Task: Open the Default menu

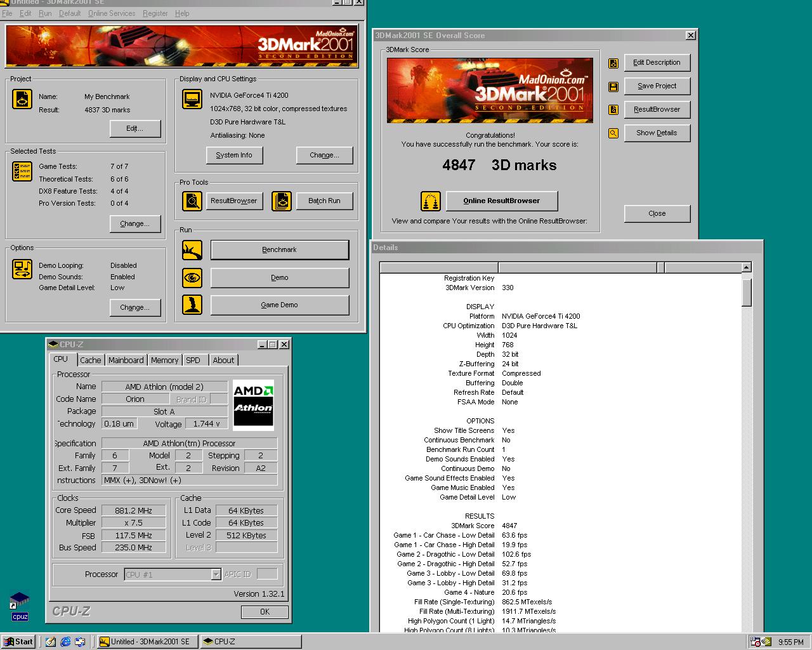Action: point(70,13)
